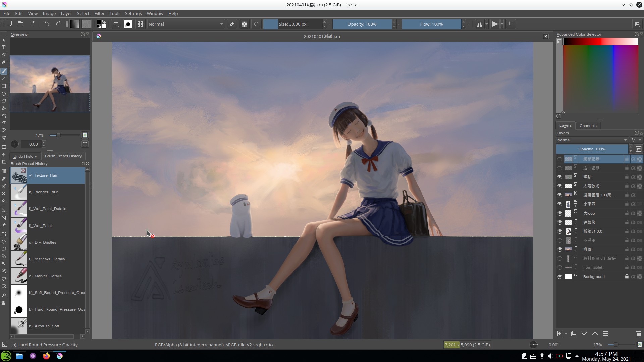
Task: Open layer filter dropdown
Action: [x=636, y=140]
